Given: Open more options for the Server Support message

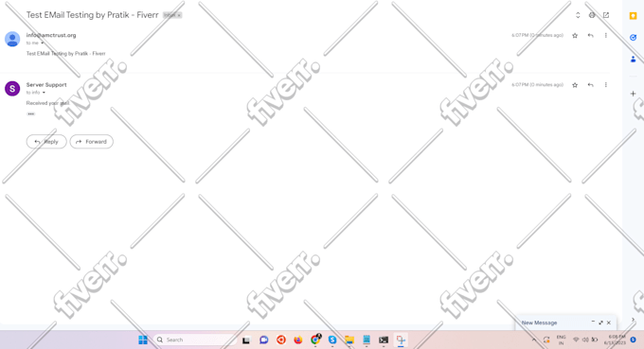Looking at the screenshot, I should (x=605, y=85).
